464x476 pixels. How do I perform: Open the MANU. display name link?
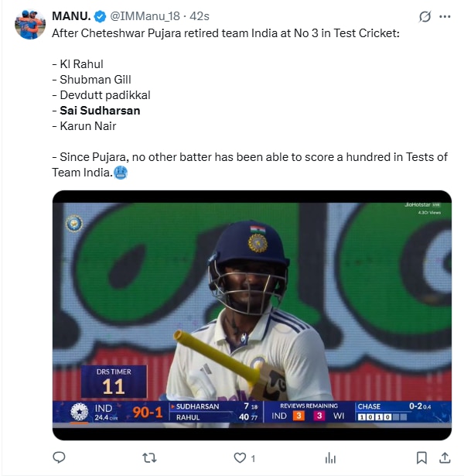tap(71, 16)
